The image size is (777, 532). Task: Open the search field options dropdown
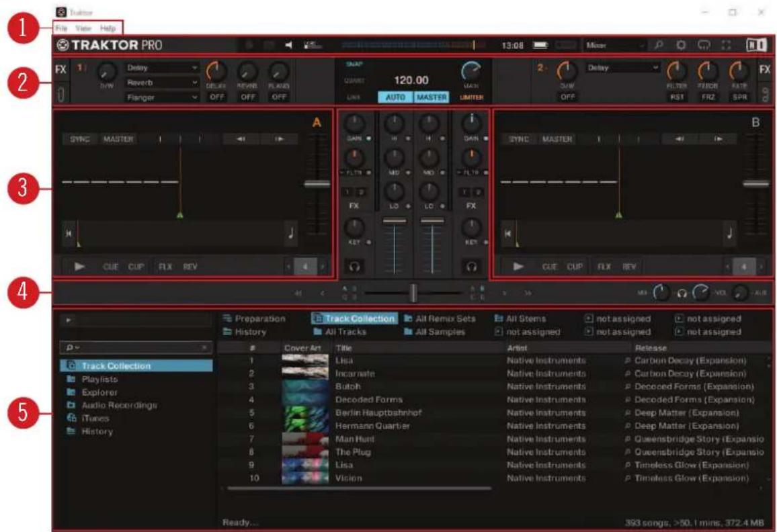click(x=73, y=348)
